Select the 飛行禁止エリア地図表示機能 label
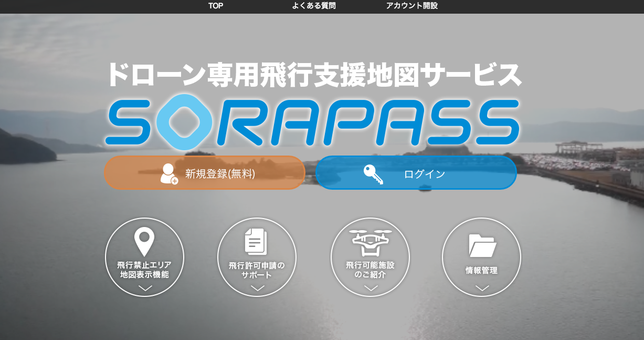This screenshot has width=644, height=340. pyautogui.click(x=144, y=270)
